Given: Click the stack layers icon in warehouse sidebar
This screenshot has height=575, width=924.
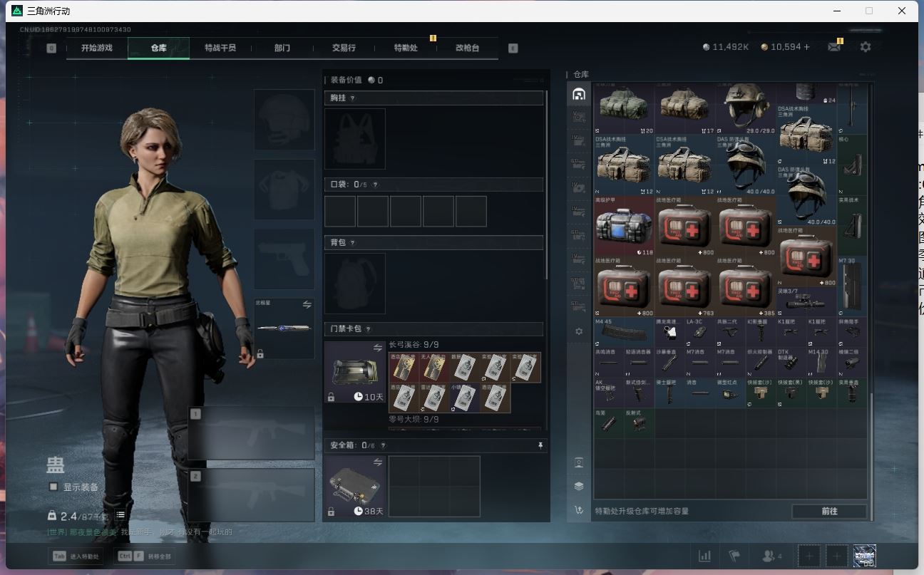Looking at the screenshot, I should [x=579, y=486].
